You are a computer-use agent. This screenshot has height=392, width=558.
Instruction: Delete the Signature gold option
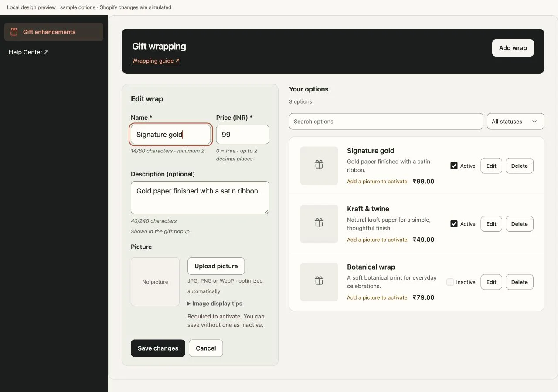519,166
